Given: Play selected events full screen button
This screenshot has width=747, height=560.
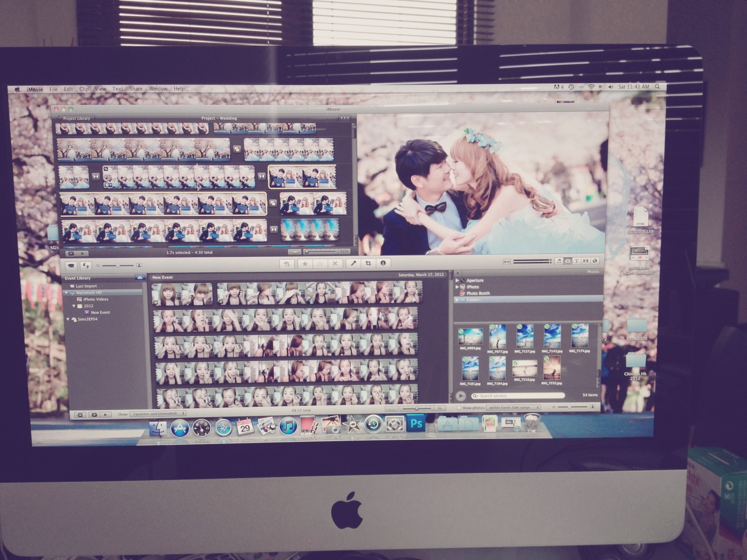Looking at the screenshot, I should [94, 415].
